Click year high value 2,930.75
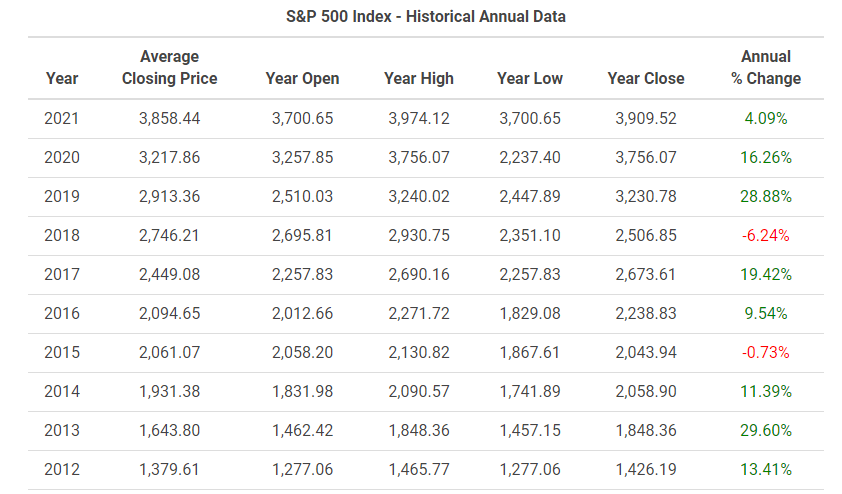 click(x=419, y=235)
